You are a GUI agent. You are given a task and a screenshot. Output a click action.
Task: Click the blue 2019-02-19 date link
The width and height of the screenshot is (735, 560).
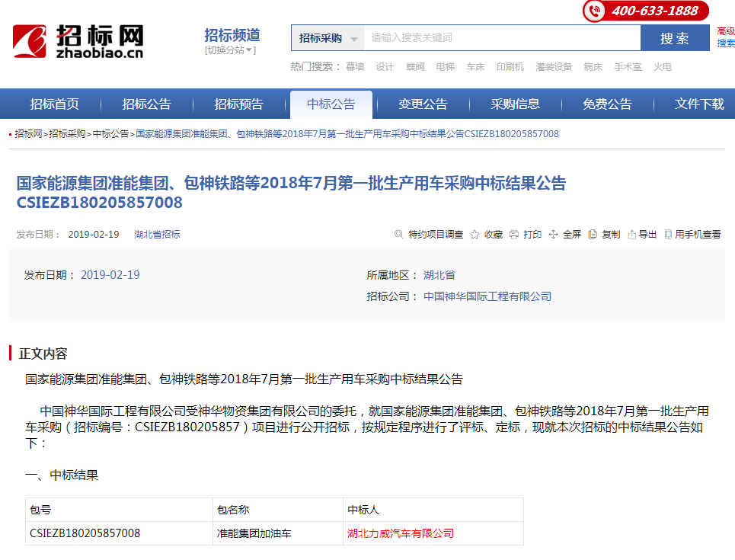(x=110, y=275)
